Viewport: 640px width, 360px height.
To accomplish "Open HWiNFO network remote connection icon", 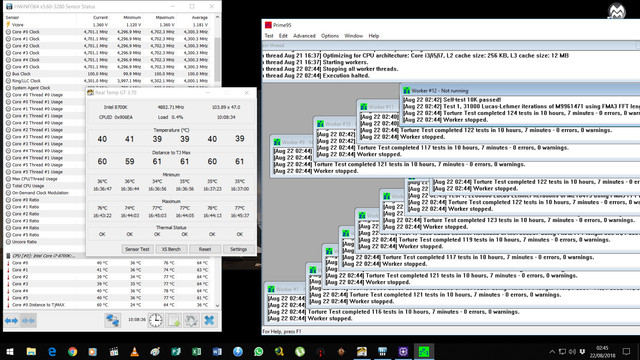I will coord(112,320).
